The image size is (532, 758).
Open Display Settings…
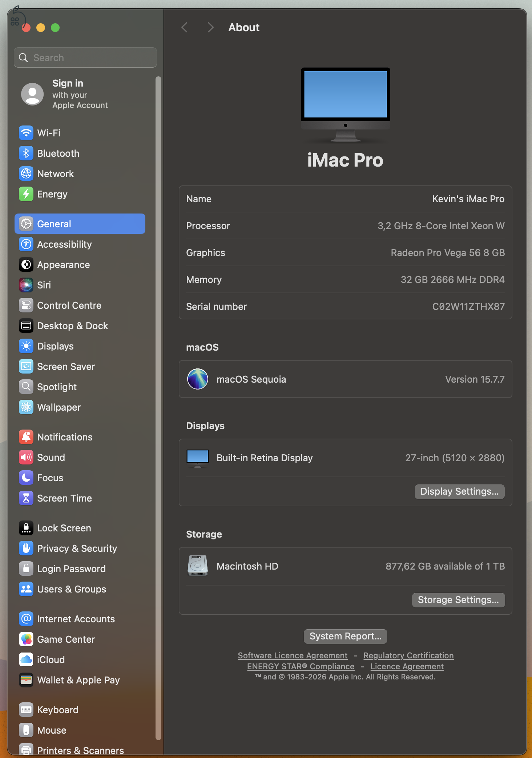click(460, 492)
